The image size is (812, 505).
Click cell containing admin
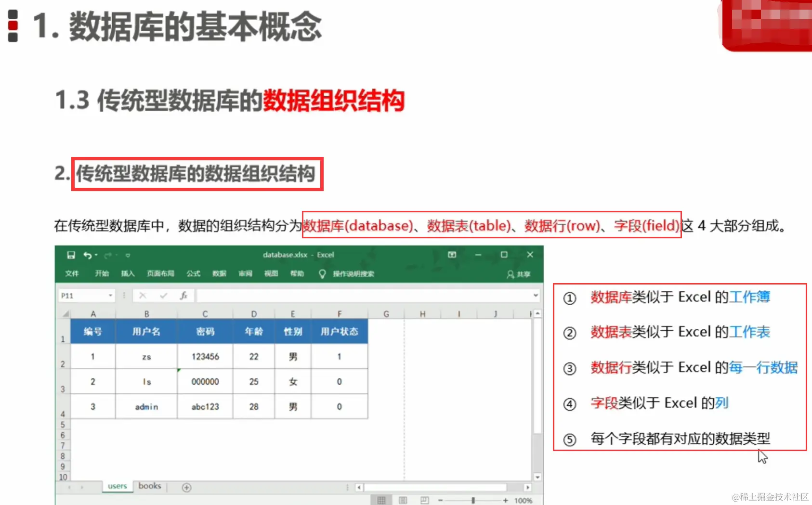point(146,407)
